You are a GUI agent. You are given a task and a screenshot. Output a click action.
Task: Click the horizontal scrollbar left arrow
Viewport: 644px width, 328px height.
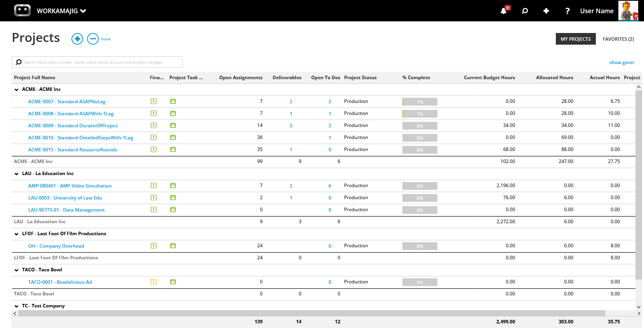[x=15, y=313]
